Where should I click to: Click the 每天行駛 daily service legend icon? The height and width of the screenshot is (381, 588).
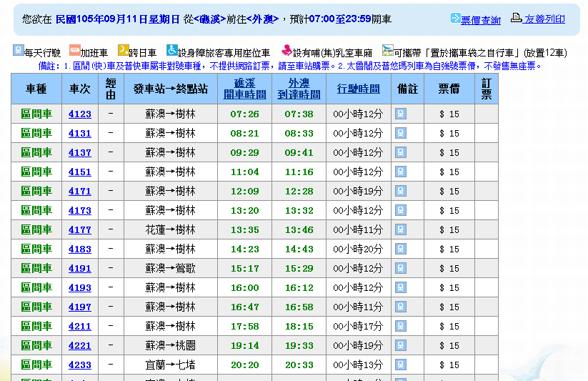coord(19,50)
